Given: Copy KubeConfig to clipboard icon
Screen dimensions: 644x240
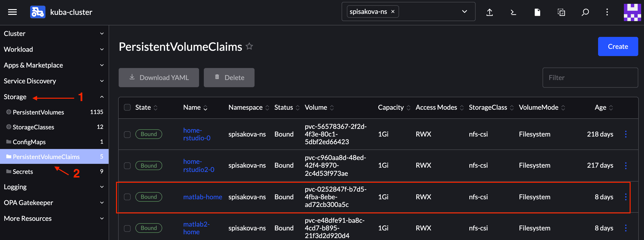Looking at the screenshot, I should [561, 12].
